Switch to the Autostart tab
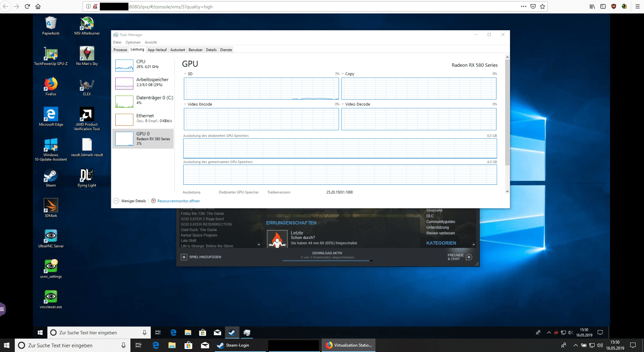 [x=177, y=50]
